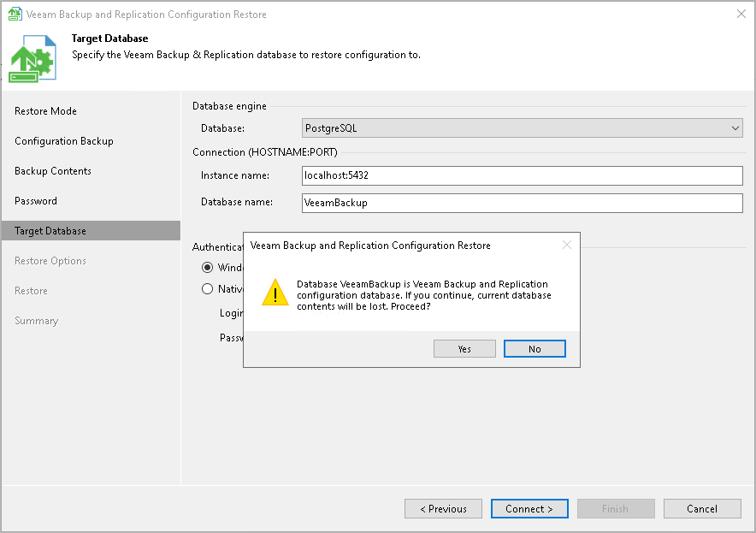Navigate to the Restore Mode step
756x533 pixels.
tap(44, 110)
